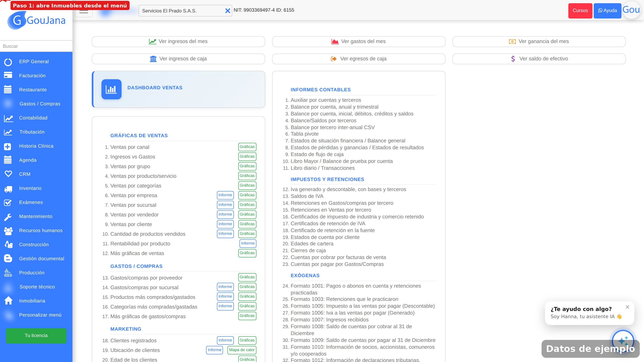Open Gráficas for Ingresos vs Gastos
Screen dimensions: 644x362
point(247,157)
